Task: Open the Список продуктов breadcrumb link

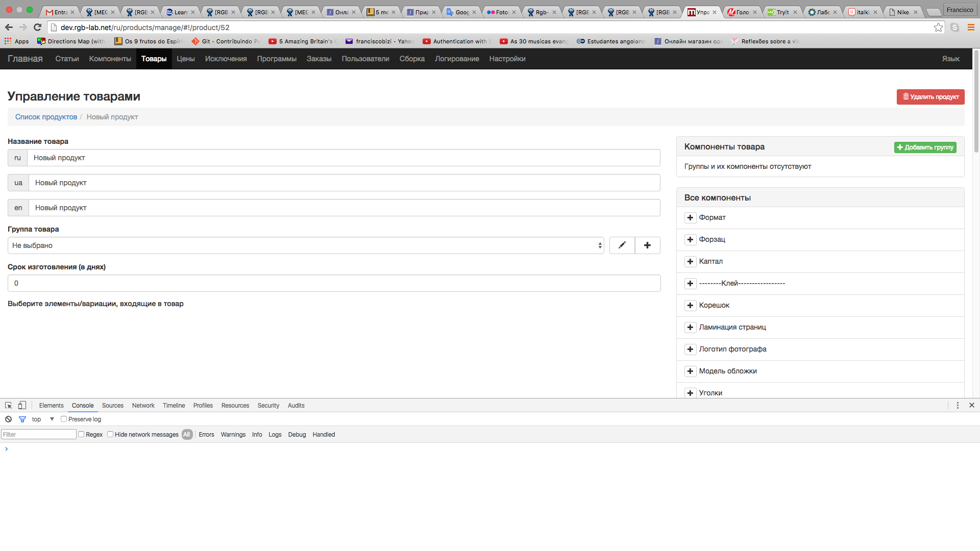Action: pos(46,117)
